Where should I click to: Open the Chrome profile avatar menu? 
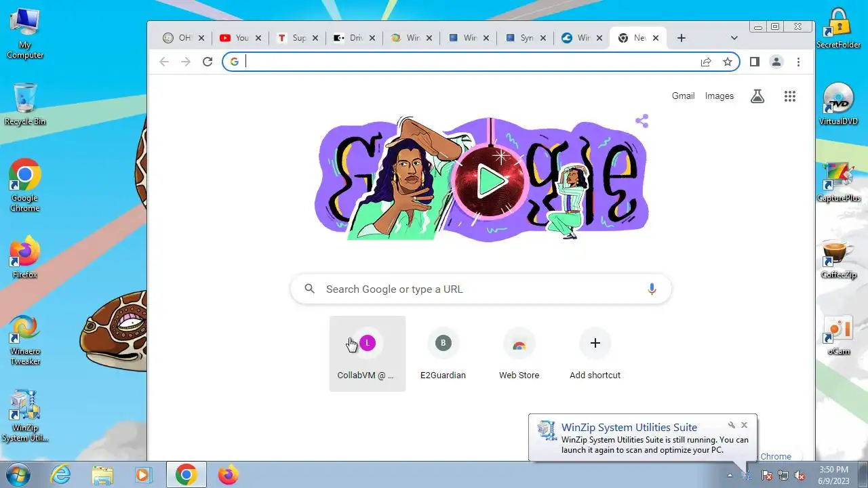click(x=776, y=62)
